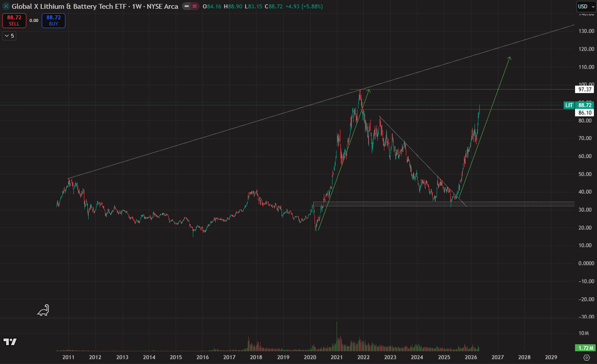Open the USD currency dropdown
The image size is (597, 364).
tap(585, 6)
